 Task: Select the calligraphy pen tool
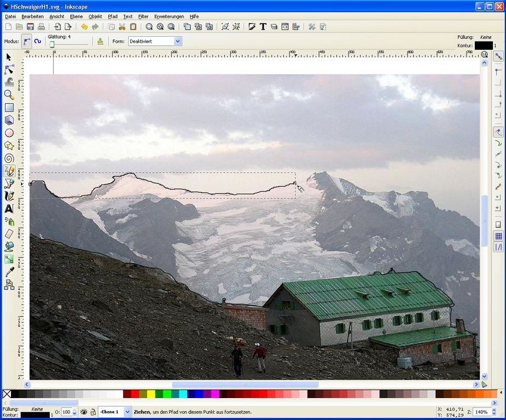(9, 196)
